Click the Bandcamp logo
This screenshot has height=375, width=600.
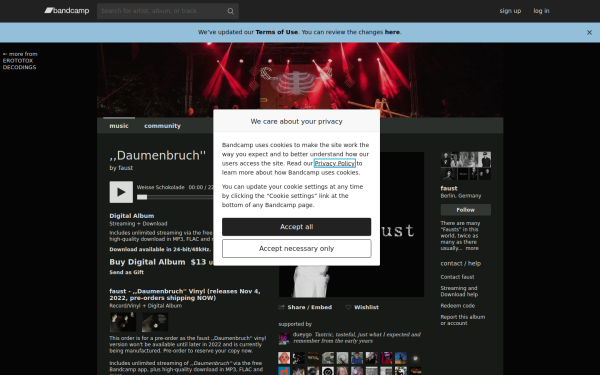[x=67, y=11]
